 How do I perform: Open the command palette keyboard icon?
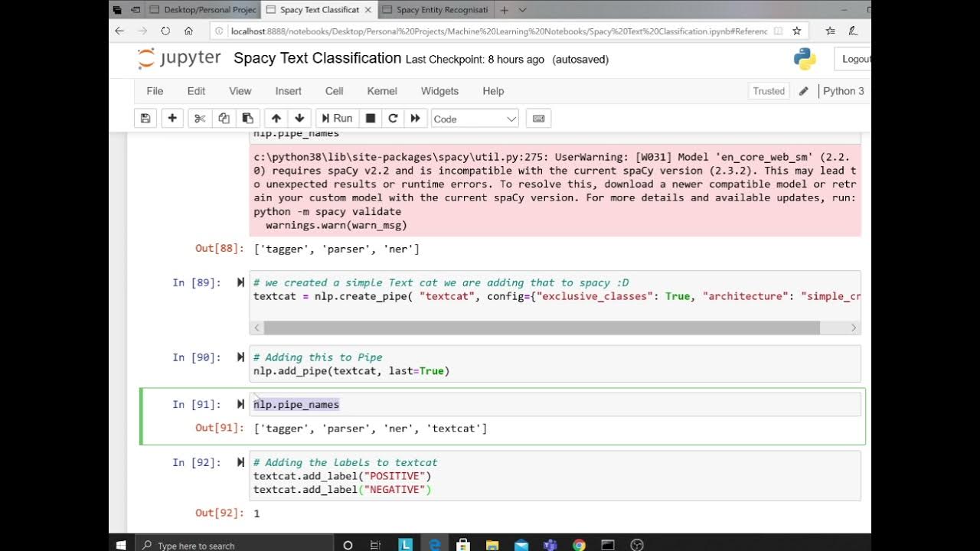538,119
